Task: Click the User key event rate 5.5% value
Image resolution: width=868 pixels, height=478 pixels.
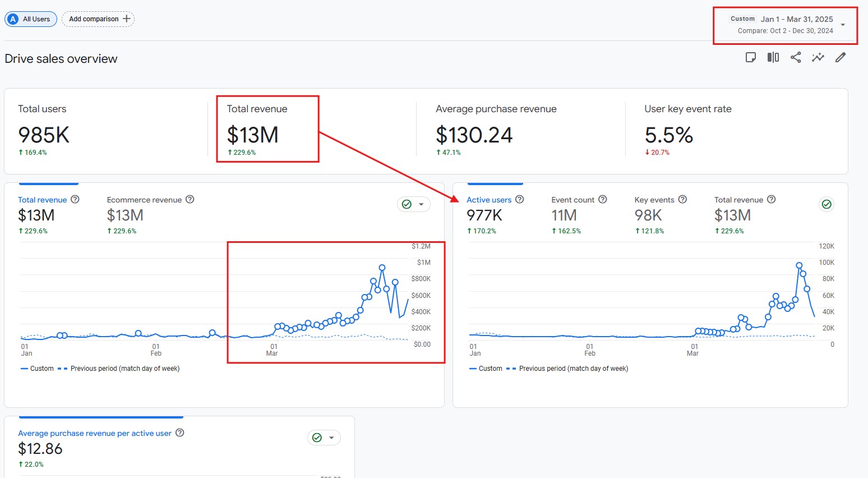Action: pos(669,135)
